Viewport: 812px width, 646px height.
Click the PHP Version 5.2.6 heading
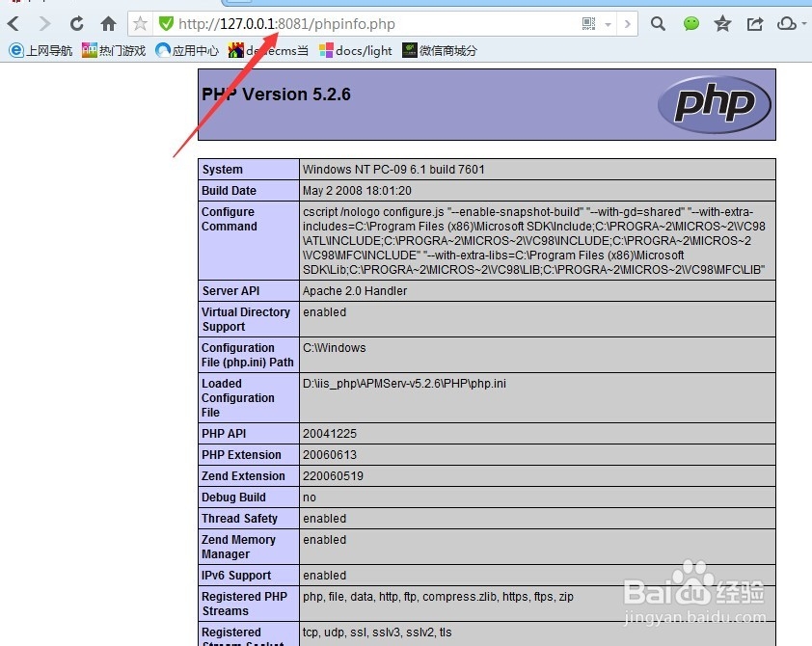point(276,94)
